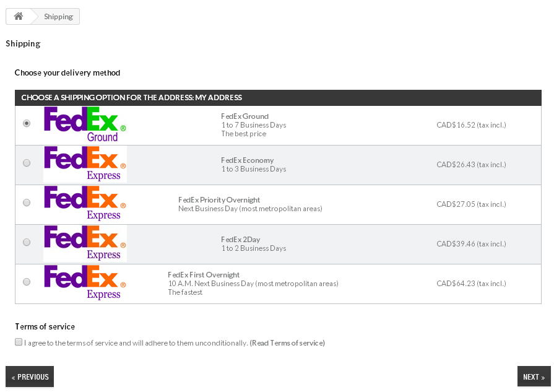Select the FedEx 2Day radio button
Viewport: 554px width, 392px height.
(27, 242)
